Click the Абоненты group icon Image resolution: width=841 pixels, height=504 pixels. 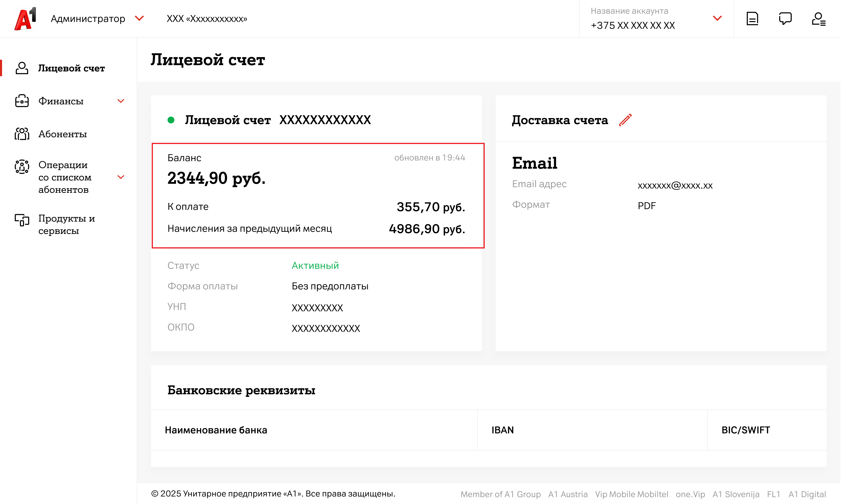pyautogui.click(x=22, y=134)
